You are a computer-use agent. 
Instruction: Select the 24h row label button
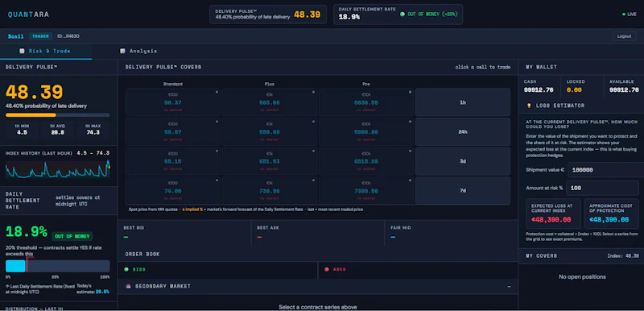(462, 132)
